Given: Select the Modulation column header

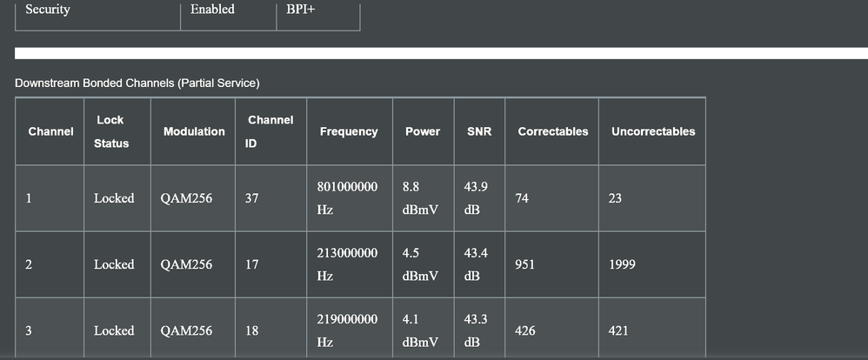Looking at the screenshot, I should (x=194, y=131).
